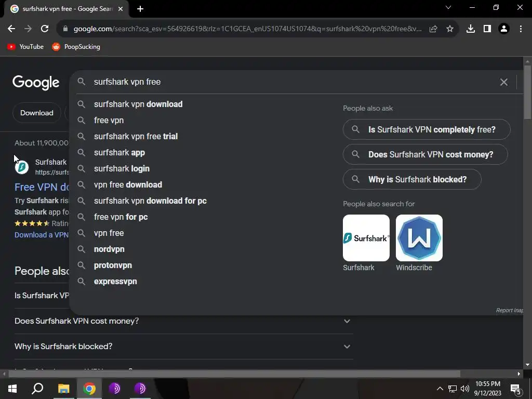
Task: Open the network status tray icon
Action: point(453,389)
